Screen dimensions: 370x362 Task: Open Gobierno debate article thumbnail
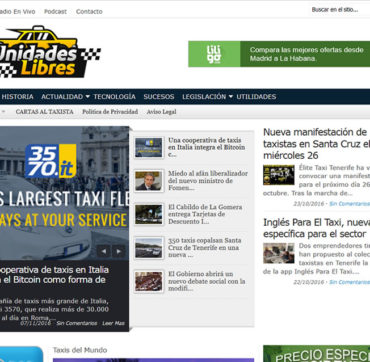tap(149, 281)
